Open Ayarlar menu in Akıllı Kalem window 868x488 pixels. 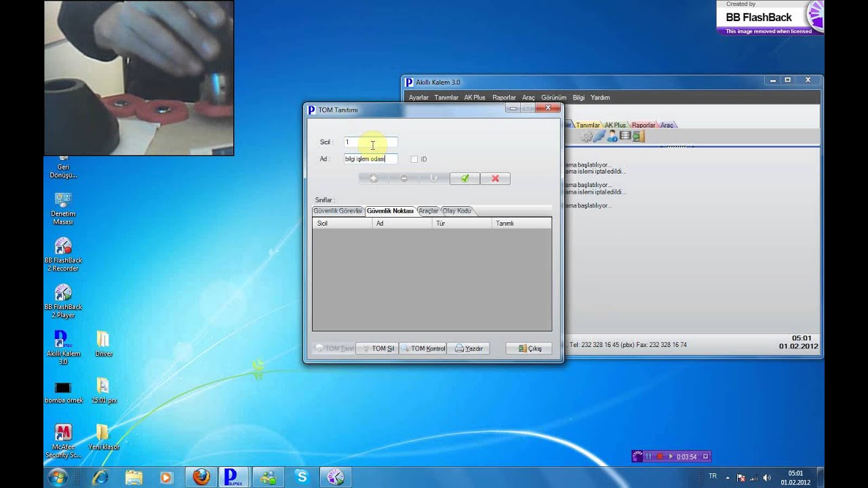[418, 98]
